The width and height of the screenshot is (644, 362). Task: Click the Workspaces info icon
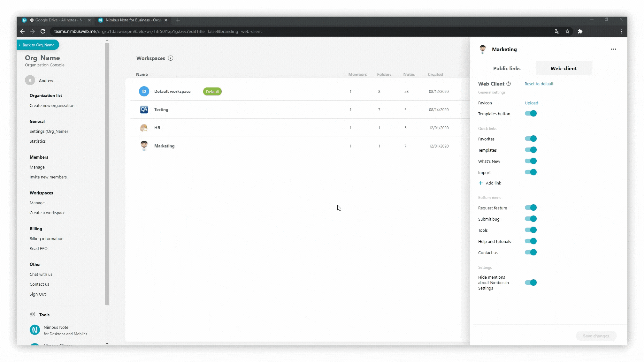[x=171, y=58]
